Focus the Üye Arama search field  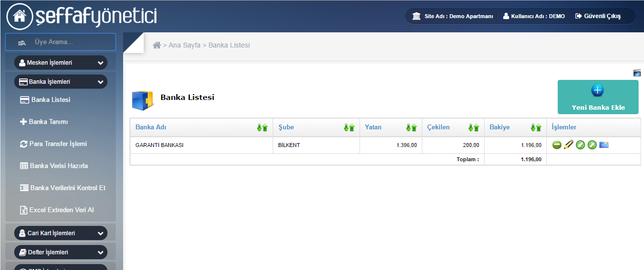[x=60, y=42]
